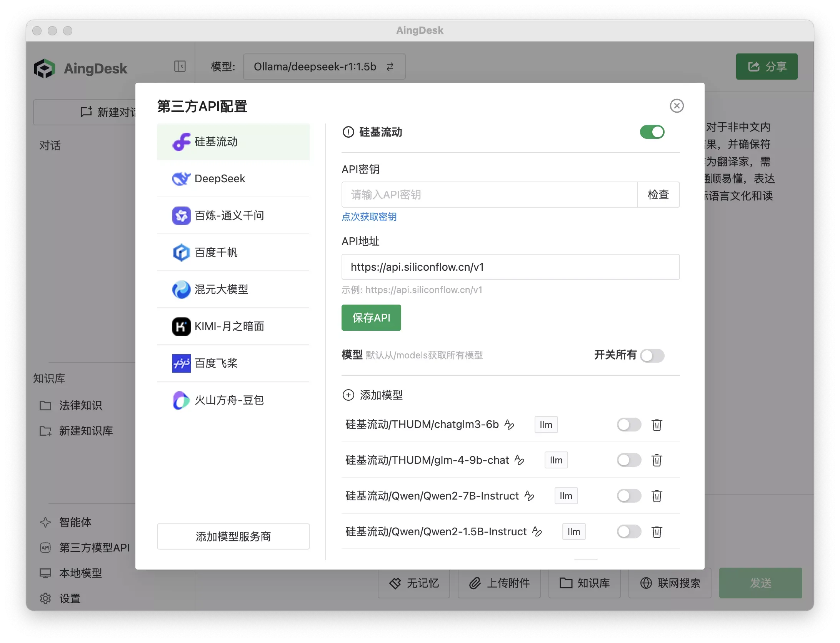The height and width of the screenshot is (643, 840).
Task: Edit the Qwen2-7B-Instruct model name
Action: (529, 496)
